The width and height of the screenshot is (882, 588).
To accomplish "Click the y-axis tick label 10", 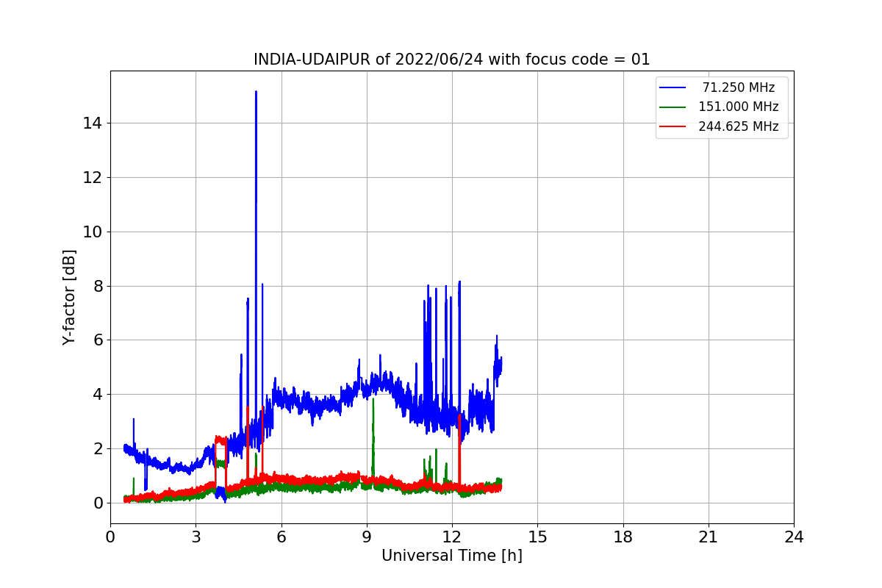I will (x=92, y=232).
